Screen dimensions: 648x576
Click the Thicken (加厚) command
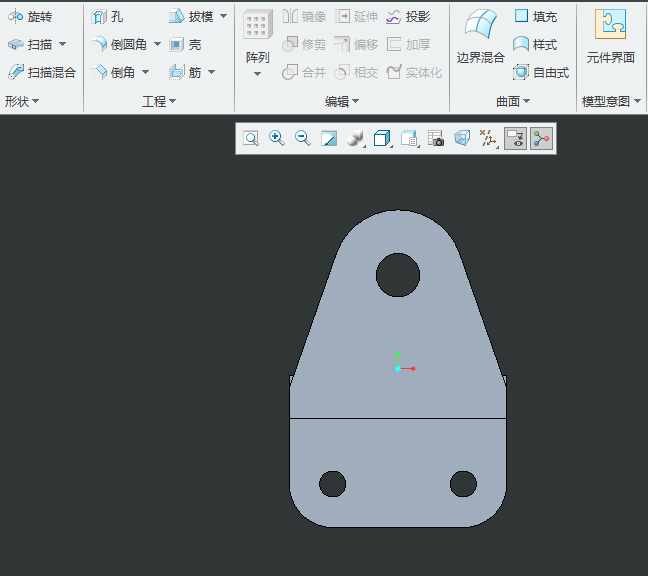click(x=408, y=44)
